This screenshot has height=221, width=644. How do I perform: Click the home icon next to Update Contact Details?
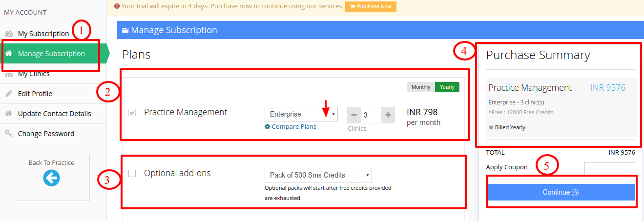pyautogui.click(x=8, y=114)
